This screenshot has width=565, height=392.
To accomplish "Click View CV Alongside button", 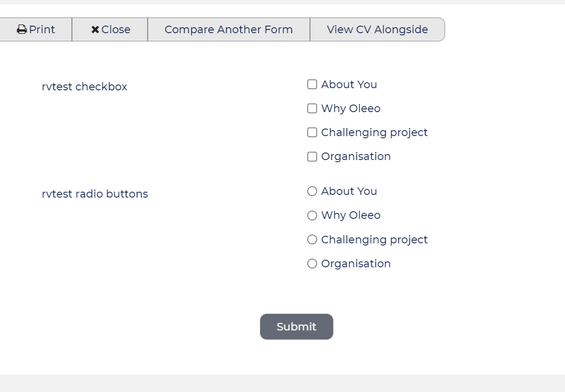I will click(x=377, y=29).
